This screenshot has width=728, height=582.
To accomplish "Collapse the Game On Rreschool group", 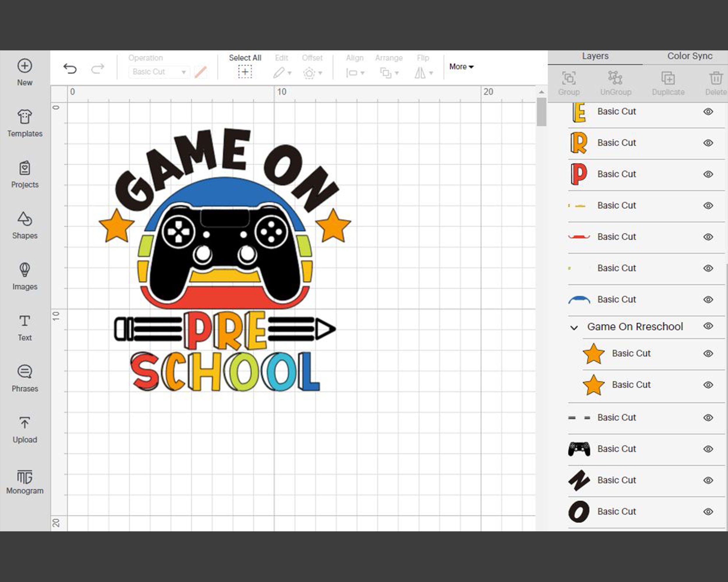I will [573, 327].
